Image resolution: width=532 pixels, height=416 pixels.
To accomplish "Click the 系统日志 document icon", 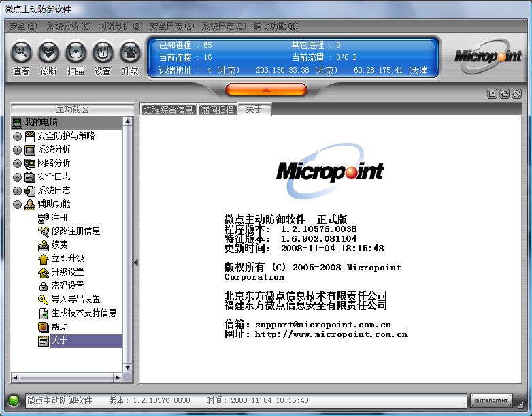I will click(x=30, y=191).
